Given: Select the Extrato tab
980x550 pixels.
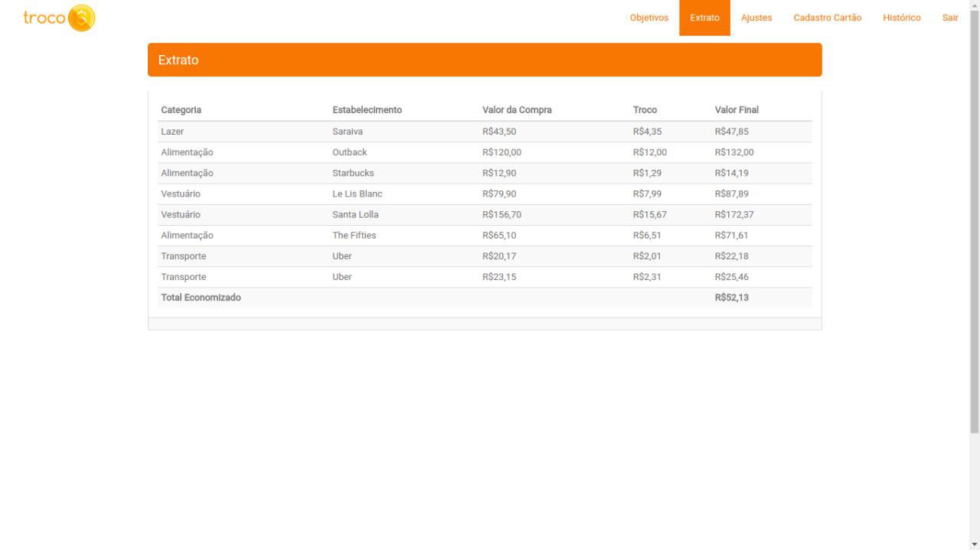Looking at the screenshot, I should tap(704, 18).
